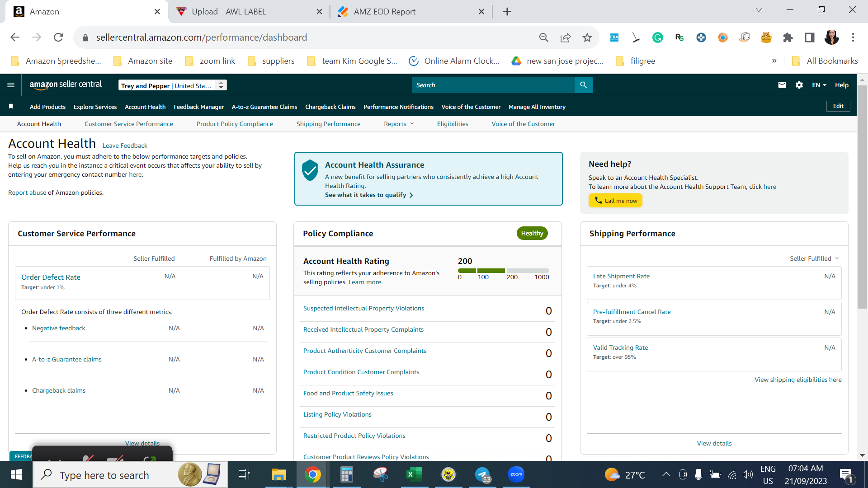Click the Windows Start button
The image size is (868, 488).
tap(16, 474)
